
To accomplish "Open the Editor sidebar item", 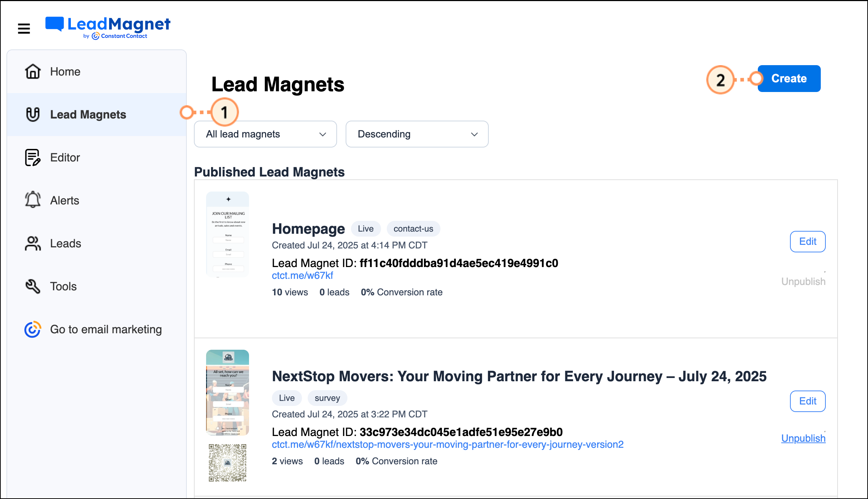I will tap(97, 158).
